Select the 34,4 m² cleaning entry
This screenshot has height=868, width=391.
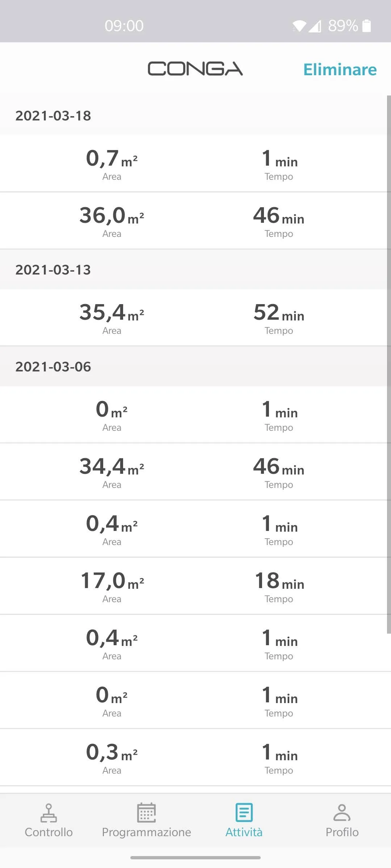pos(193,472)
